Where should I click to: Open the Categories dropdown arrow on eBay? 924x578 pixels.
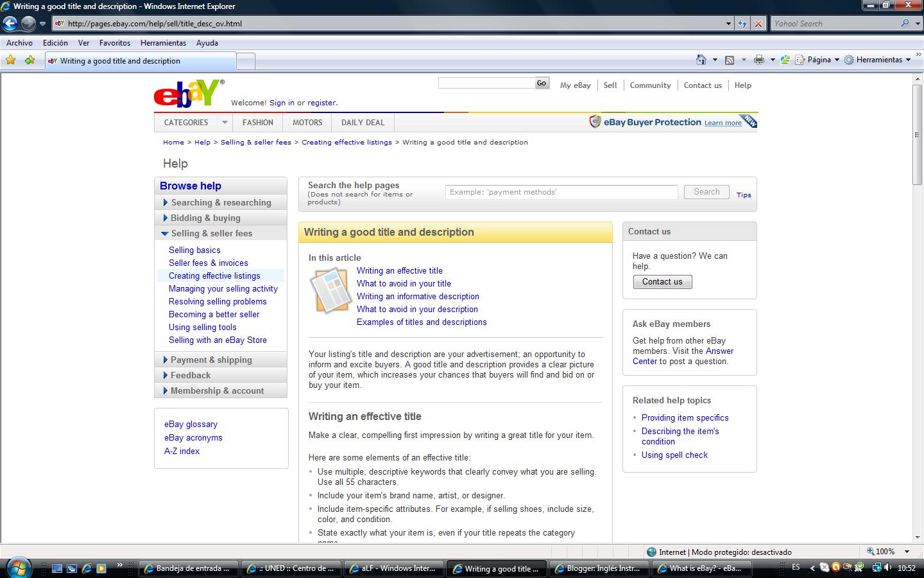(225, 122)
